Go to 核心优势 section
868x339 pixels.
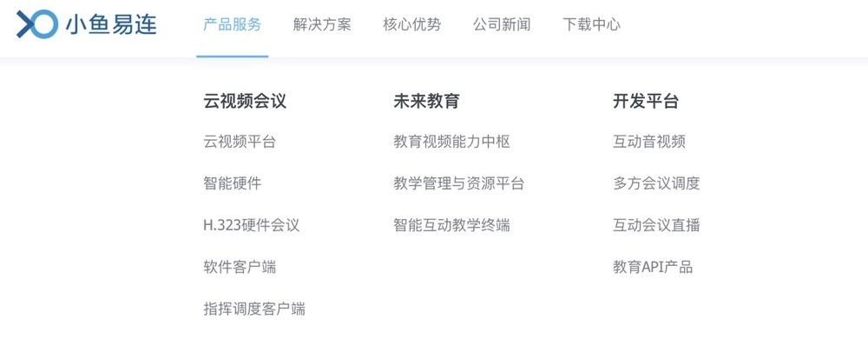pyautogui.click(x=411, y=24)
